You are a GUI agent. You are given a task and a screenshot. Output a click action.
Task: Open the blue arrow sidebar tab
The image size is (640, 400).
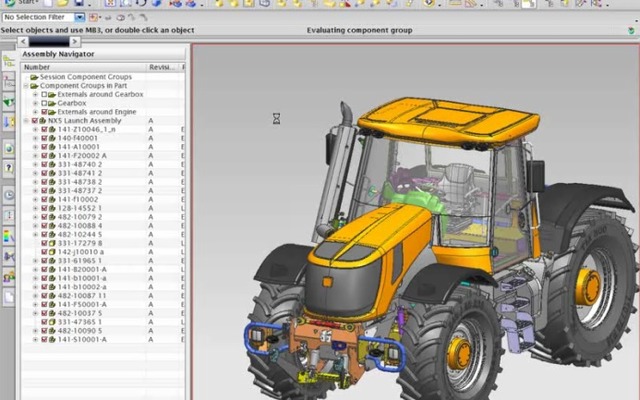[x=9, y=122]
